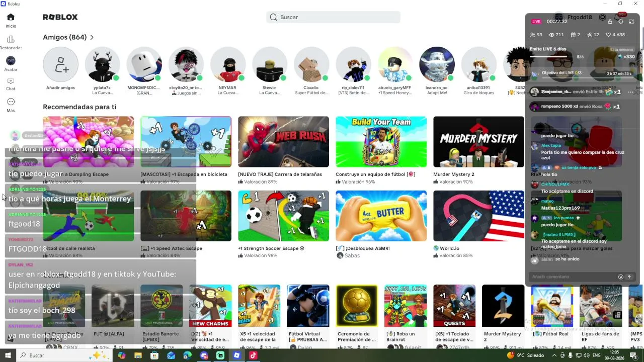This screenshot has width=644, height=362.
Task: Open friend anibal13391's avatar
Action: pos(478,64)
